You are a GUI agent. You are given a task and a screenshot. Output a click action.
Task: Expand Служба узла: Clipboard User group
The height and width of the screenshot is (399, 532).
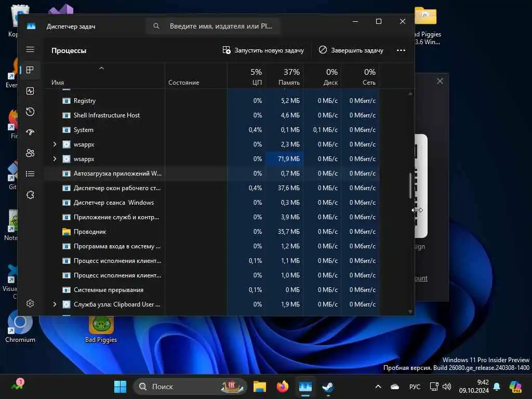(55, 304)
